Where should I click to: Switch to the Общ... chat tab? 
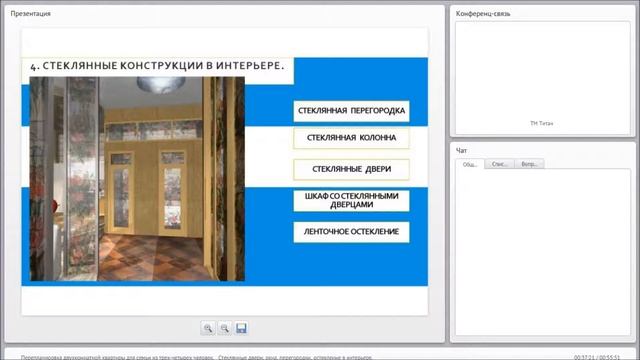coord(470,164)
